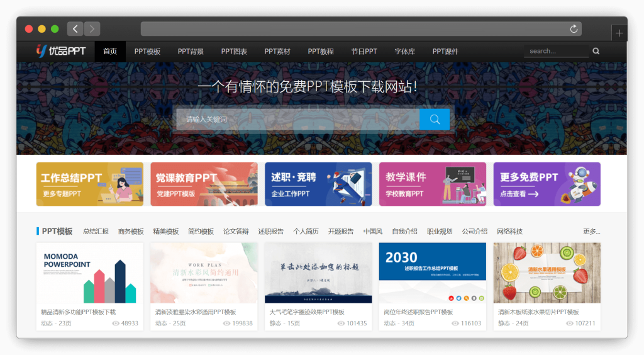Open the 党课教育PPT red banner
This screenshot has height=355, width=644.
click(x=204, y=184)
